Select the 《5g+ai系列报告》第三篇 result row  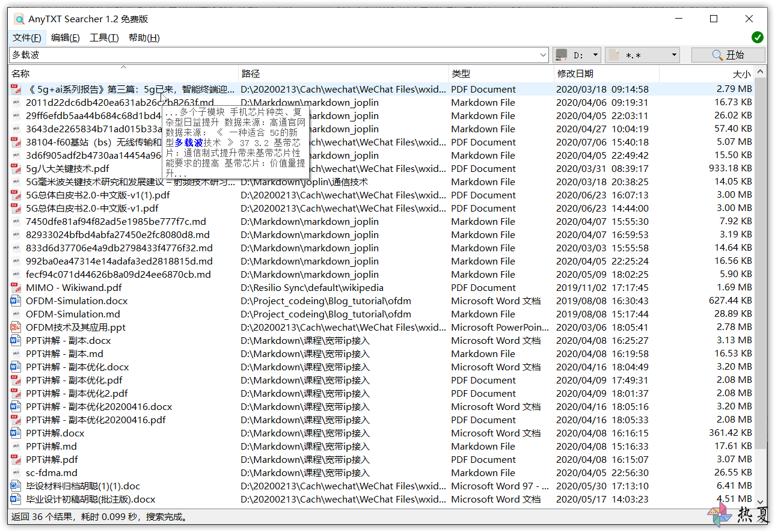coord(382,90)
